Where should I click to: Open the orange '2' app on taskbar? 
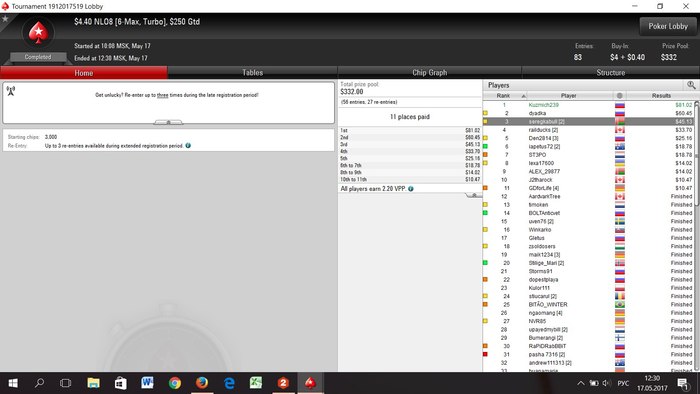tap(283, 383)
